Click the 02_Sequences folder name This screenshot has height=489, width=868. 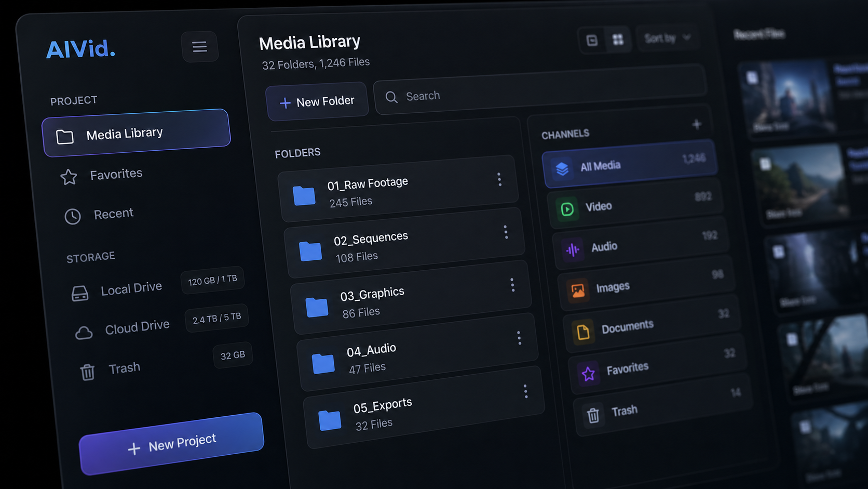pos(371,239)
